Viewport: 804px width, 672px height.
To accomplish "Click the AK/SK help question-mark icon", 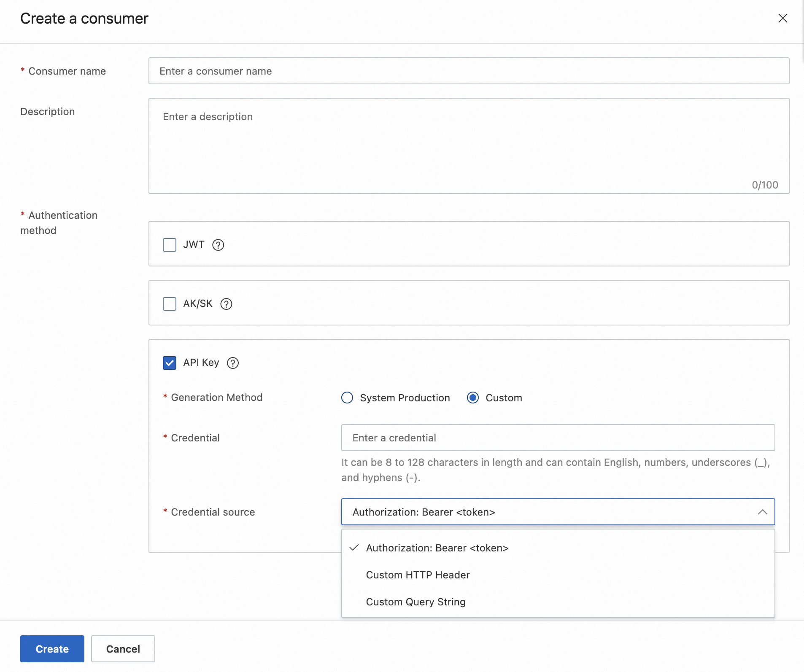I will point(227,304).
